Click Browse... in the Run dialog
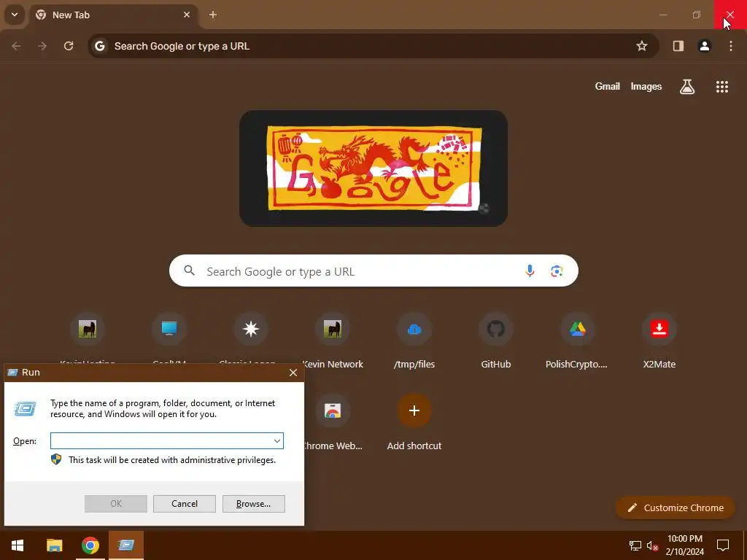The height and width of the screenshot is (560, 747). (253, 504)
